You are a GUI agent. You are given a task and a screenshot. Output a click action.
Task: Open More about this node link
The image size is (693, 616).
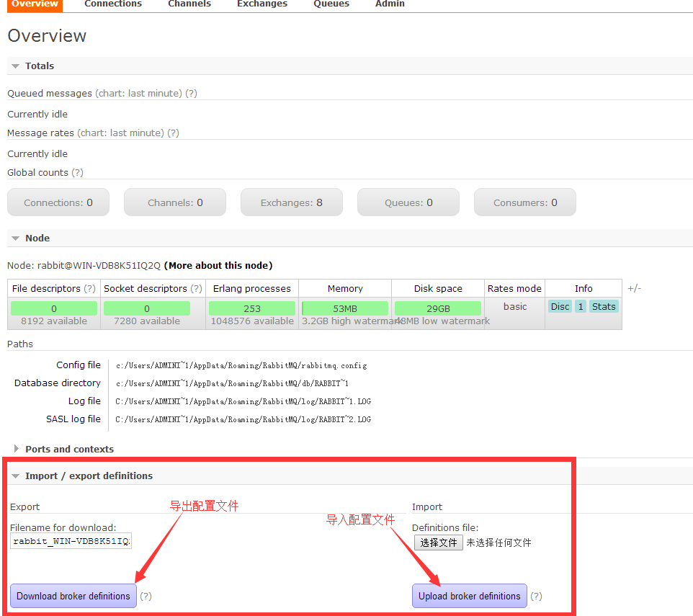click(x=218, y=266)
